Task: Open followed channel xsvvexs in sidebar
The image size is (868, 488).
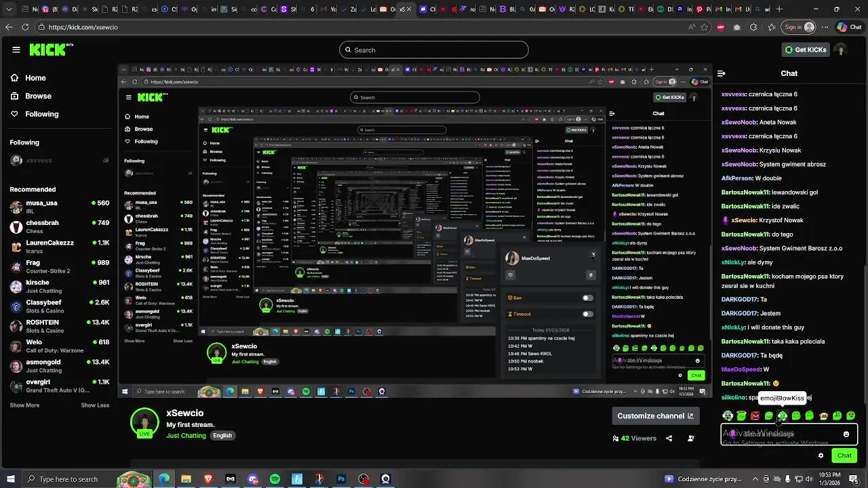Action: [x=59, y=161]
